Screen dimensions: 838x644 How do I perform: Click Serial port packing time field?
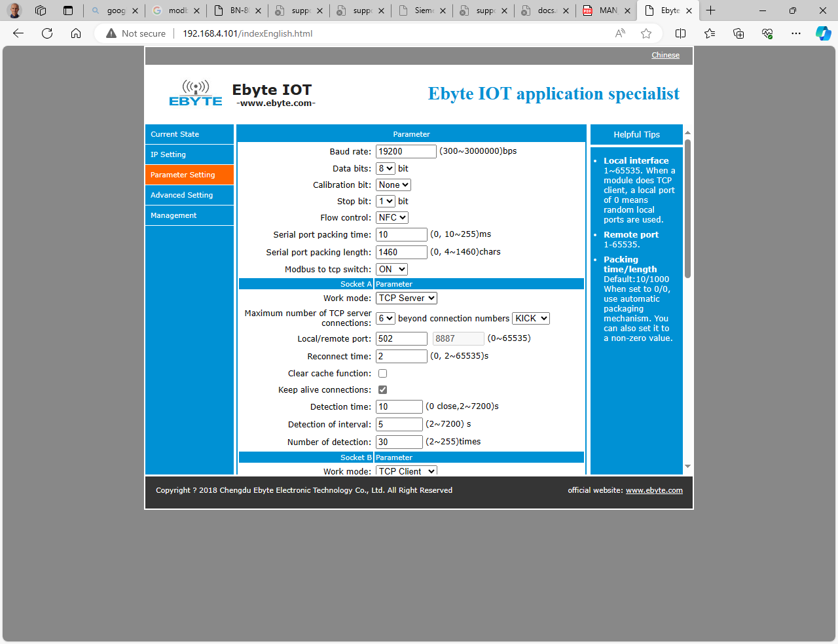click(401, 234)
